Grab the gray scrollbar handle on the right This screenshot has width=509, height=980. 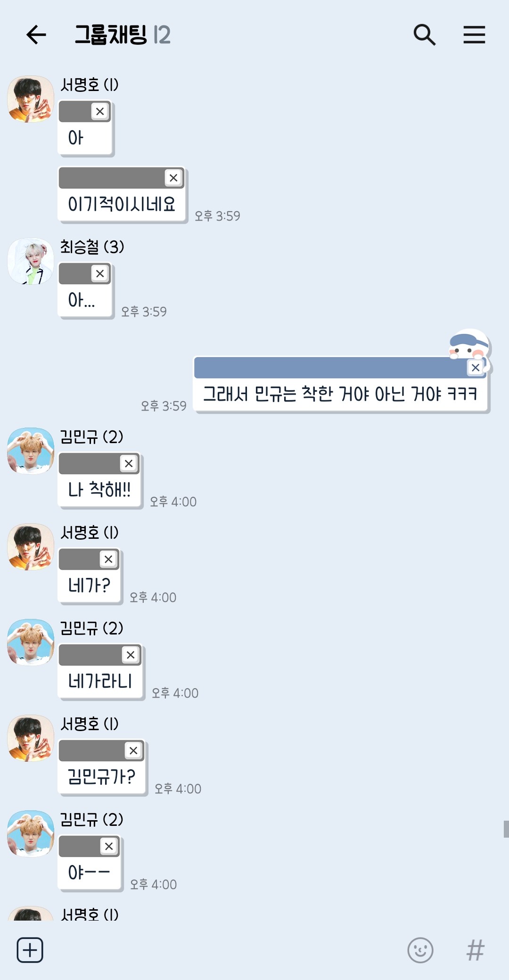506,829
